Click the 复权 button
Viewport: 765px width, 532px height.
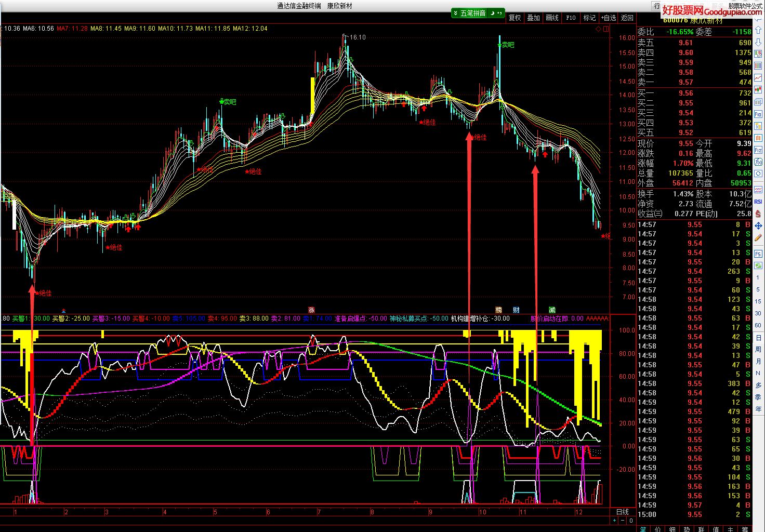(515, 18)
